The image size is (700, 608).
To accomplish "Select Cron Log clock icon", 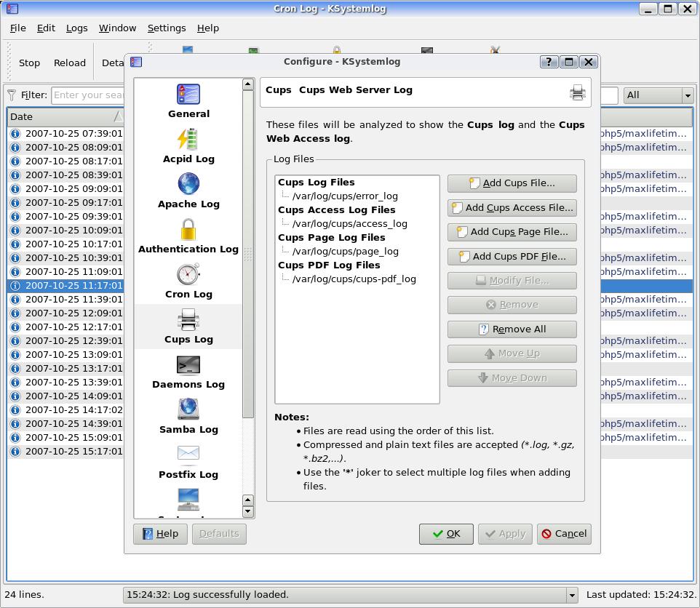I will click(x=188, y=274).
